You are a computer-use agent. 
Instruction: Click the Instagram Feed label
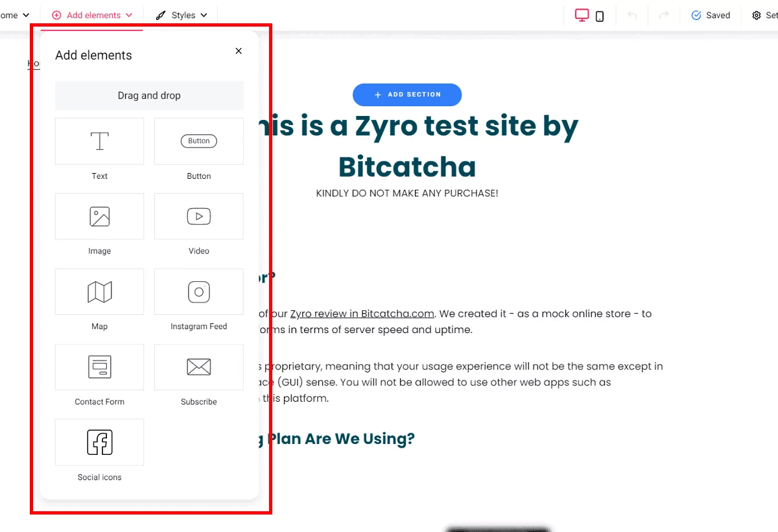[x=199, y=327]
